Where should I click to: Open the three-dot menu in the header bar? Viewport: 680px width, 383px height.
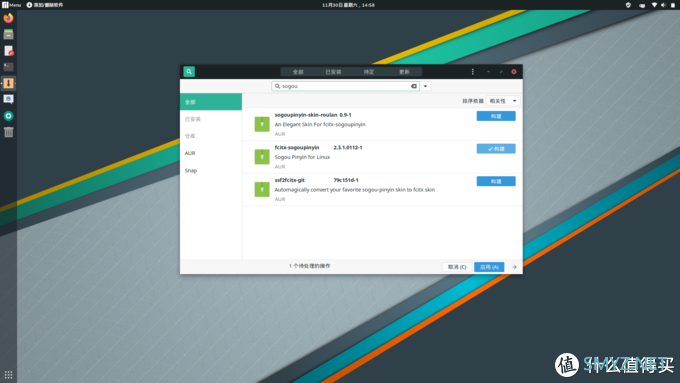click(x=473, y=72)
